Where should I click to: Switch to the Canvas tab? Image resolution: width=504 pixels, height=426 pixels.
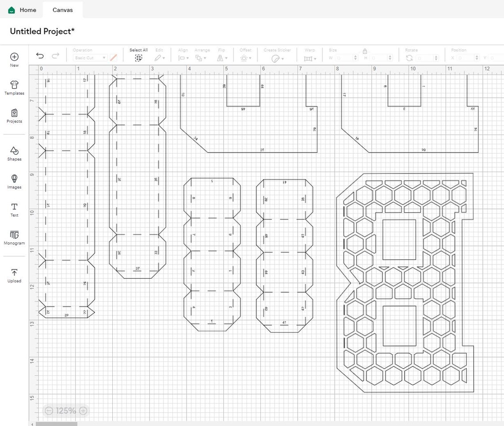63,10
